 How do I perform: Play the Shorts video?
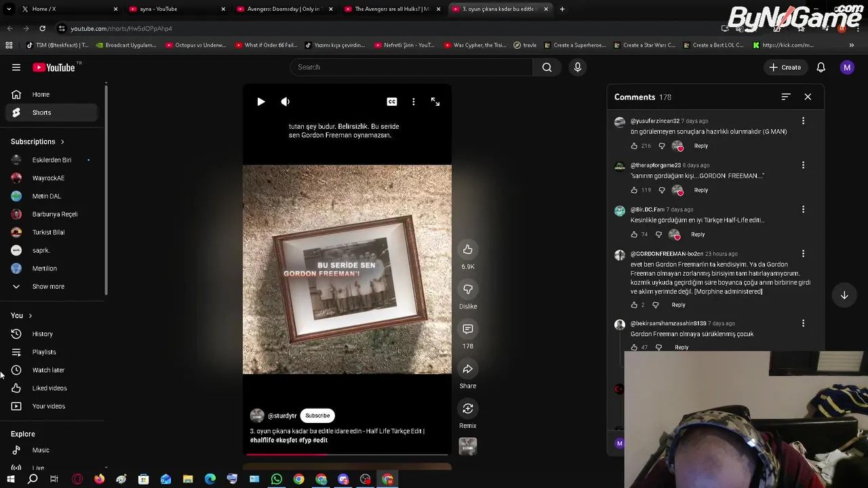[x=261, y=102]
